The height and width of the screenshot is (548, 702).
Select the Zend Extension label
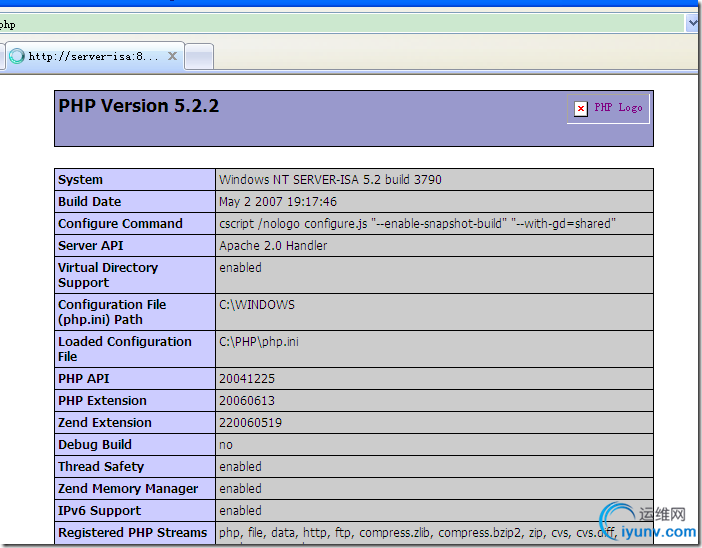105,423
